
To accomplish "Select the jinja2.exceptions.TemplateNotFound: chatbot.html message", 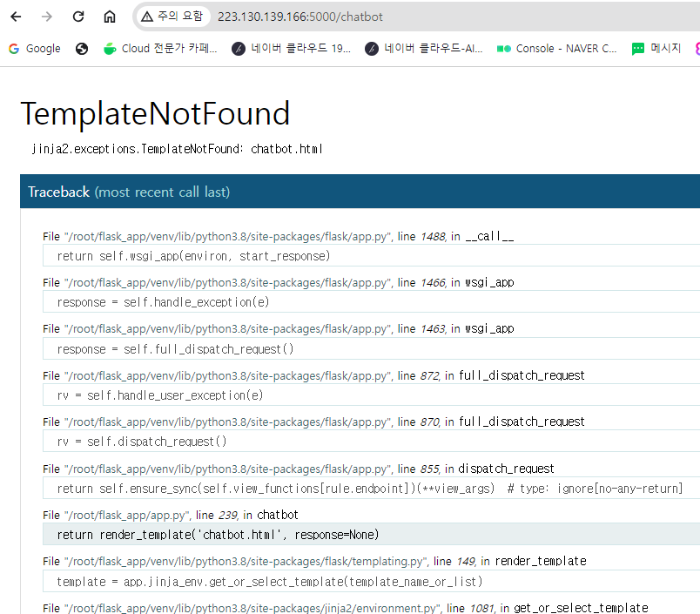I will [177, 149].
